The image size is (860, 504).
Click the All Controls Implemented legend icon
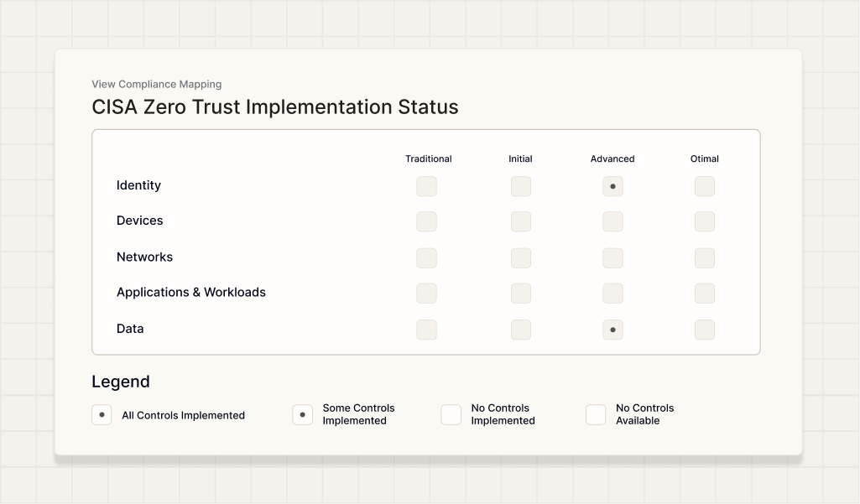tap(102, 414)
